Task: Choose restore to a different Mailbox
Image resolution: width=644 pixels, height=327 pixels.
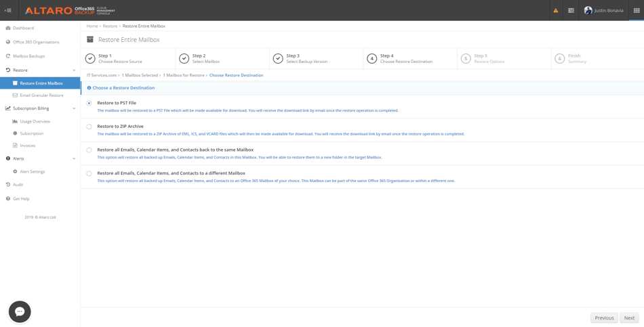Action: pyautogui.click(x=89, y=173)
